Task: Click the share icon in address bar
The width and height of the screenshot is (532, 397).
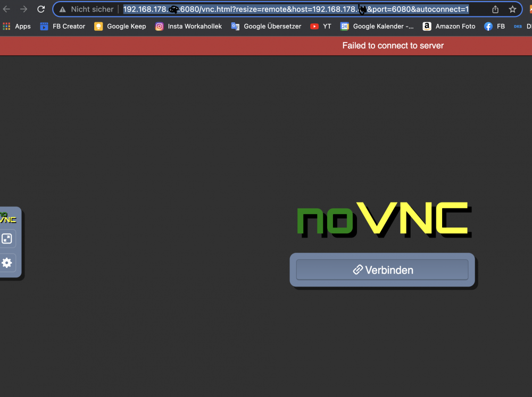Action: 495,9
